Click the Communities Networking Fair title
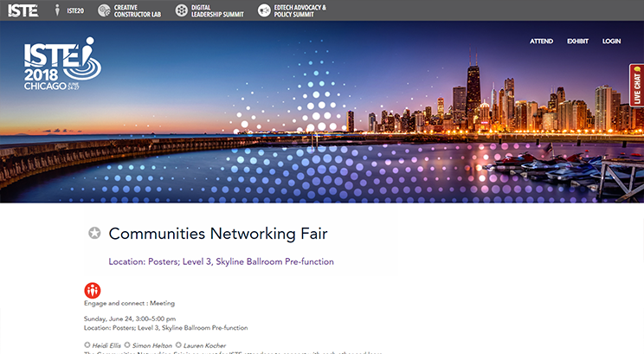 217,234
